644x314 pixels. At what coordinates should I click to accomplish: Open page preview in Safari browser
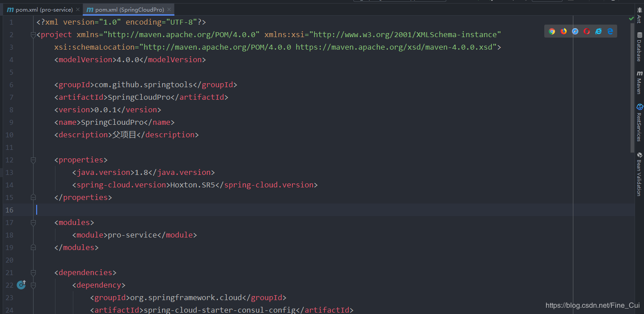pos(575,31)
